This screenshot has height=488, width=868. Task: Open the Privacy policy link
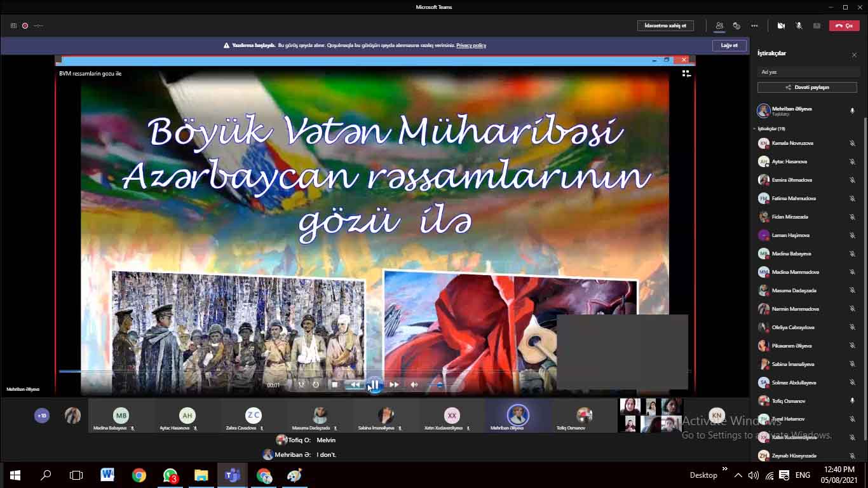pyautogui.click(x=471, y=46)
